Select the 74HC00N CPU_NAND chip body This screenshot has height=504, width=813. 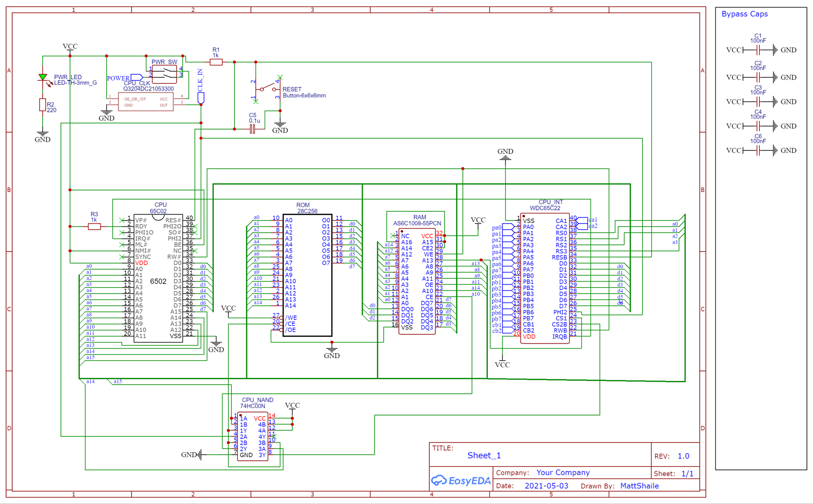pos(253,436)
